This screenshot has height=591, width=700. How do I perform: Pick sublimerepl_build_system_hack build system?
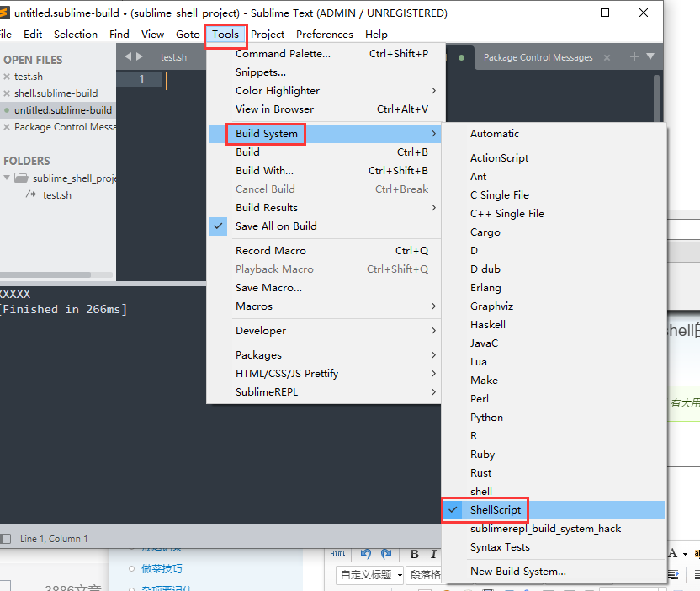click(x=554, y=529)
